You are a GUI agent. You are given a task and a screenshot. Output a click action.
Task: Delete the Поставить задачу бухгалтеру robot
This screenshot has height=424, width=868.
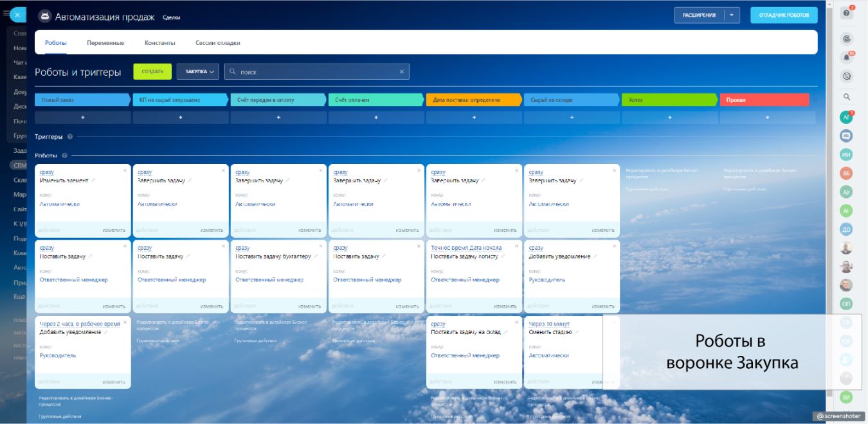321,245
